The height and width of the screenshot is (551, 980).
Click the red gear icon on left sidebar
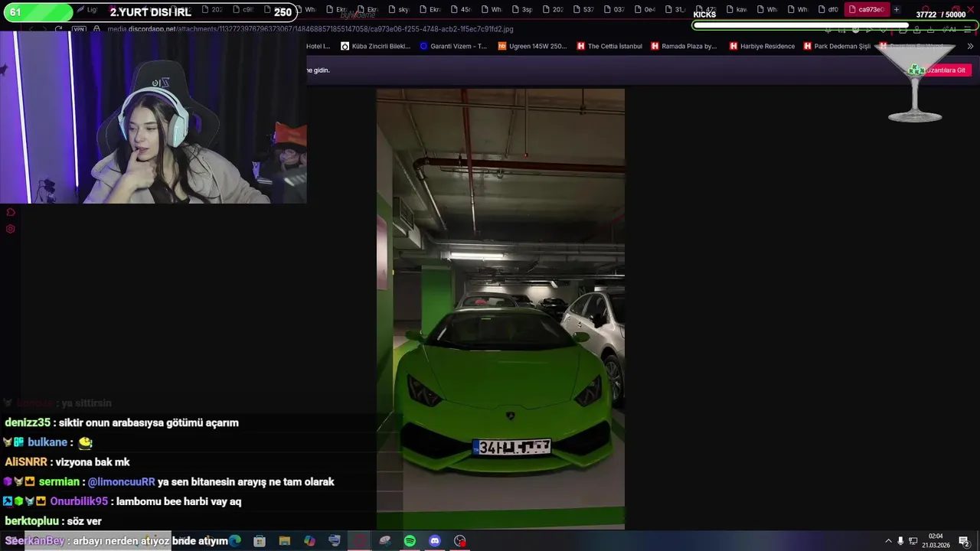[x=11, y=229]
